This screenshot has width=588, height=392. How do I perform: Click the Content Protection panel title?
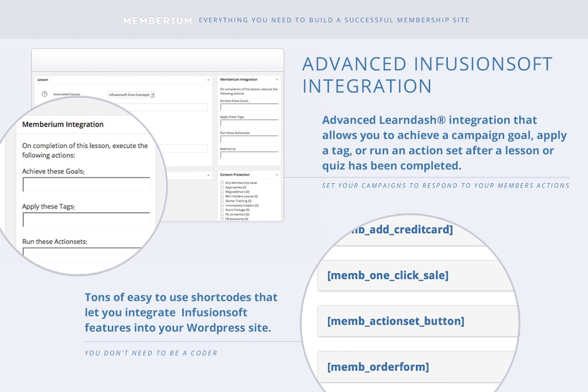(235, 174)
